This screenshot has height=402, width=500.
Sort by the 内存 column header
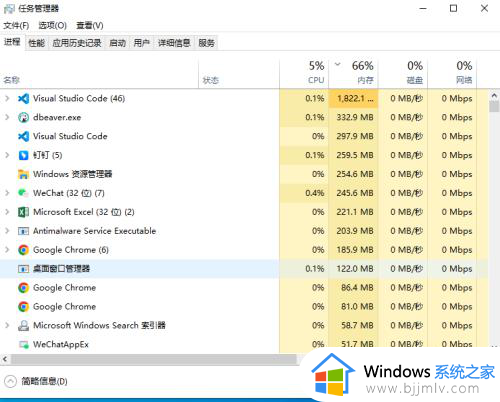coord(354,73)
